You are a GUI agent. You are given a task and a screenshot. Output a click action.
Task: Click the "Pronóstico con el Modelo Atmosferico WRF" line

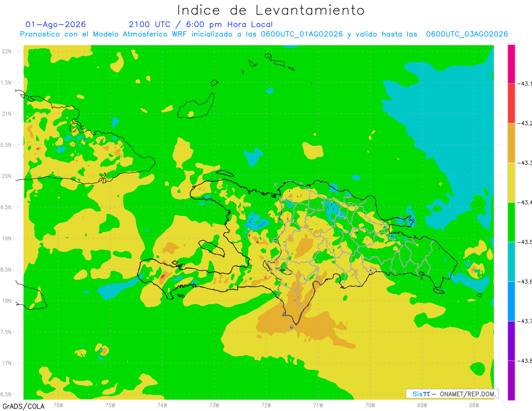pos(264,34)
